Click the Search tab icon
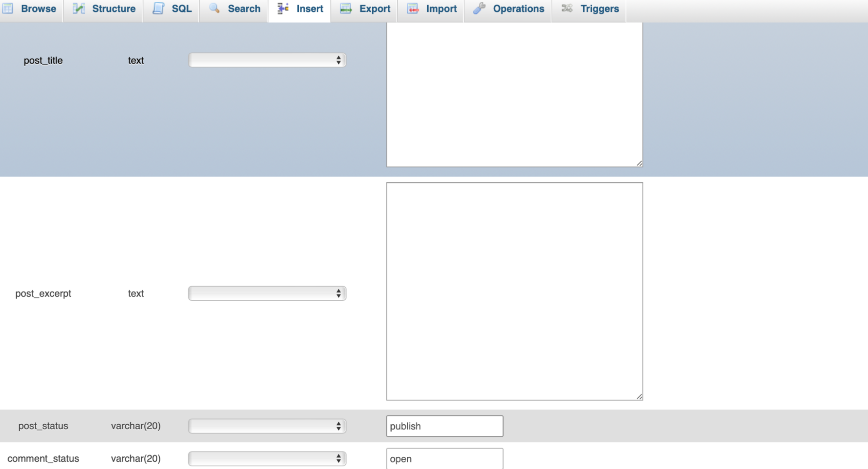 coord(213,8)
